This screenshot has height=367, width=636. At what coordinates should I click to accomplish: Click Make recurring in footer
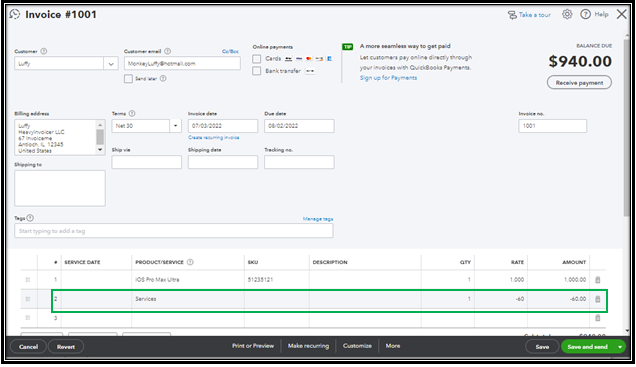tap(308, 346)
